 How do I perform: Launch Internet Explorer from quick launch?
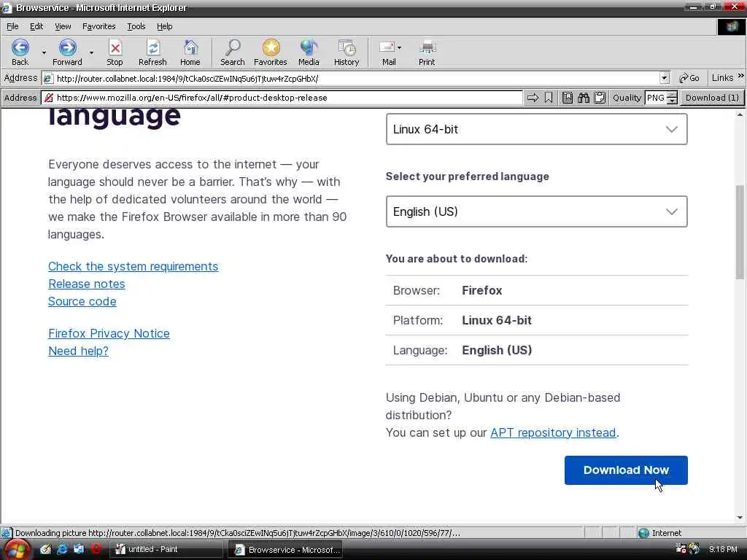(x=62, y=549)
